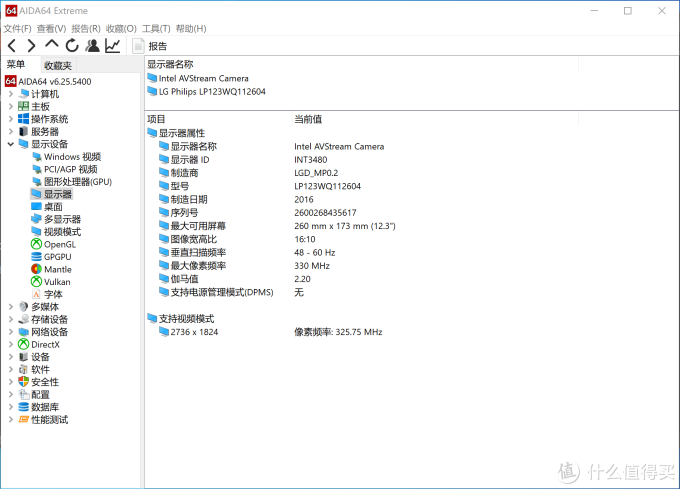This screenshot has width=680, height=489.
Task: Switch to the 收藏夹 tab
Action: click(58, 65)
